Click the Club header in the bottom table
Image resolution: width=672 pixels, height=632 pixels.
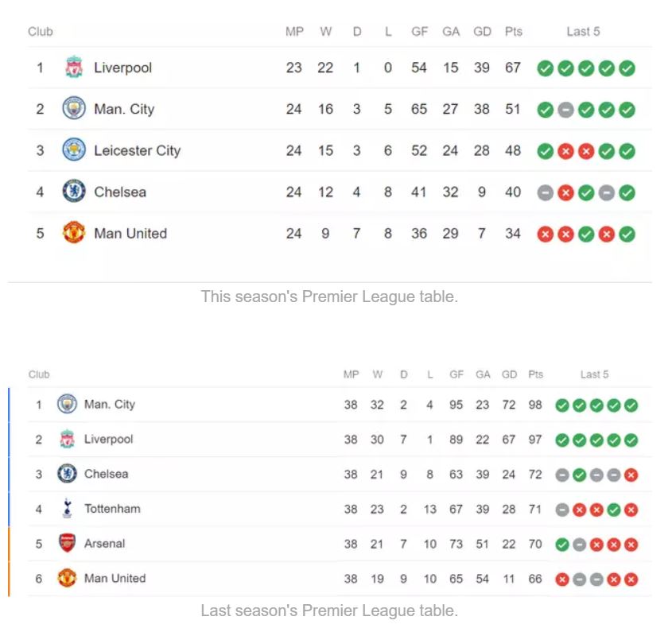[39, 374]
